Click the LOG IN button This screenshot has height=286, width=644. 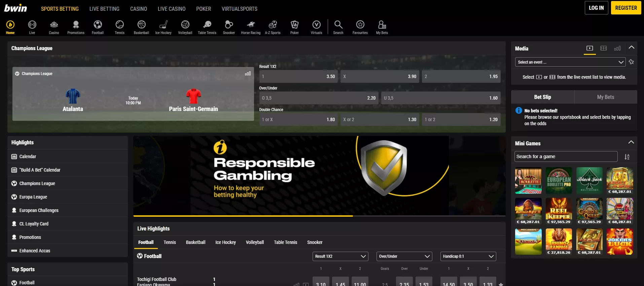point(596,8)
